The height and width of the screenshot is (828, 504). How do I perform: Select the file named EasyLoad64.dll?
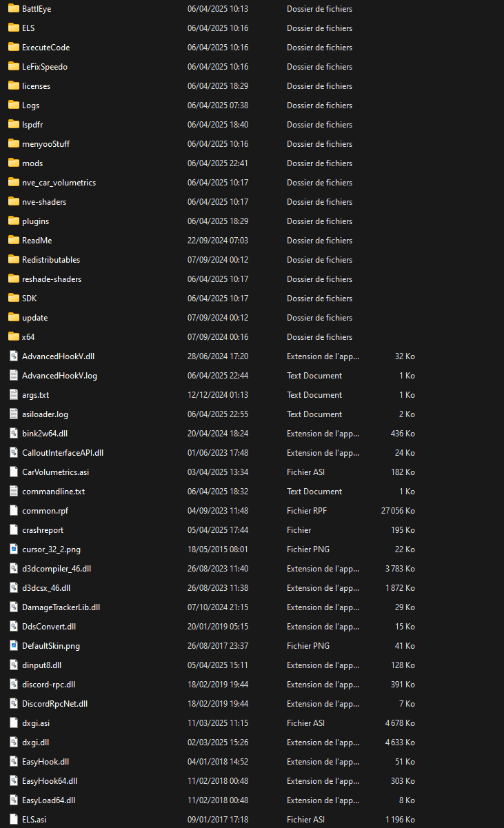tap(48, 800)
